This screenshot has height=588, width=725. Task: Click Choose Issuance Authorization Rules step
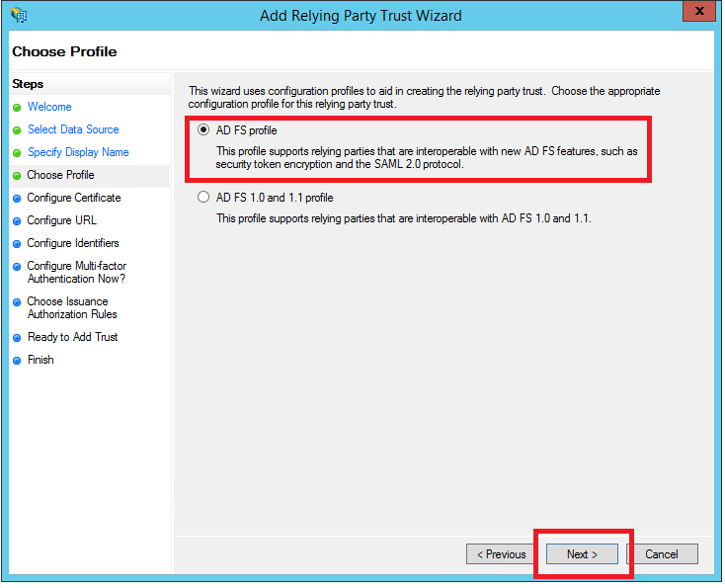click(72, 308)
